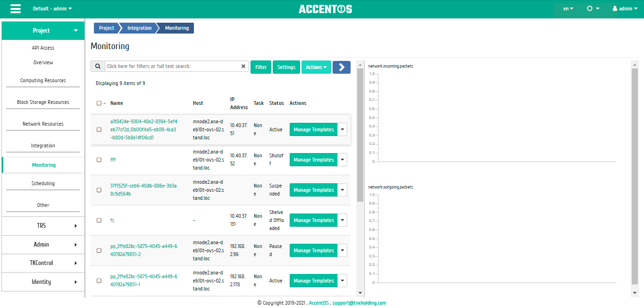
Task: Click the Project breadcrumb
Action: tap(107, 28)
